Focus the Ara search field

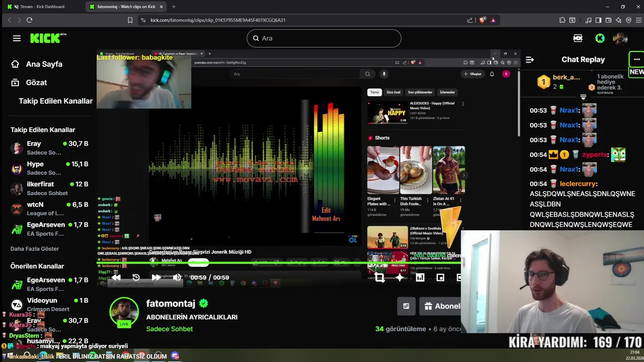[x=324, y=38]
